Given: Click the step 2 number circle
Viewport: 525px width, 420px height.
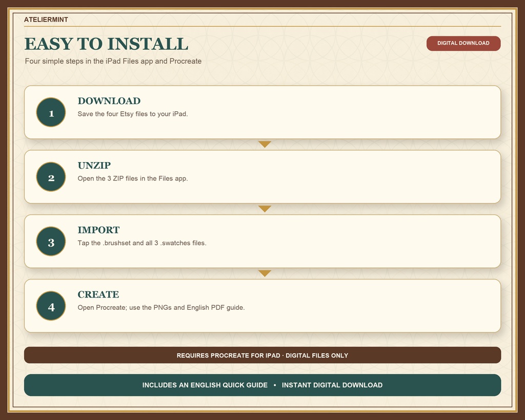Looking at the screenshot, I should (x=51, y=177).
